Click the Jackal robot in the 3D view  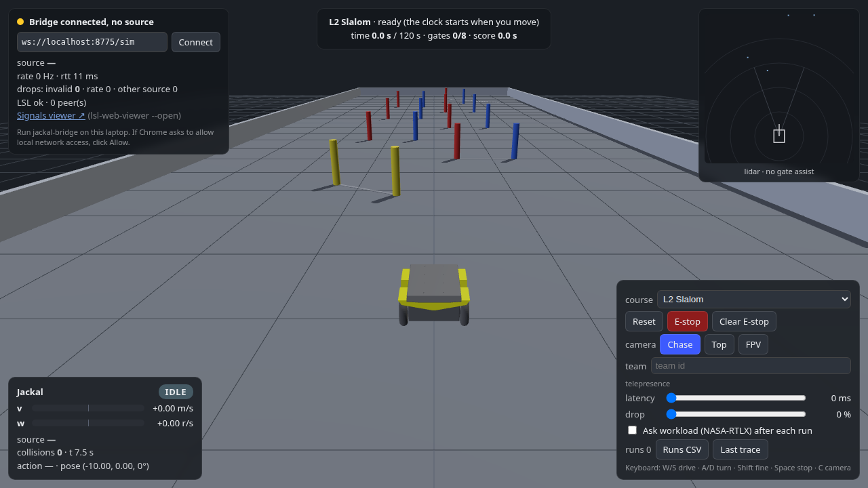[x=434, y=295]
